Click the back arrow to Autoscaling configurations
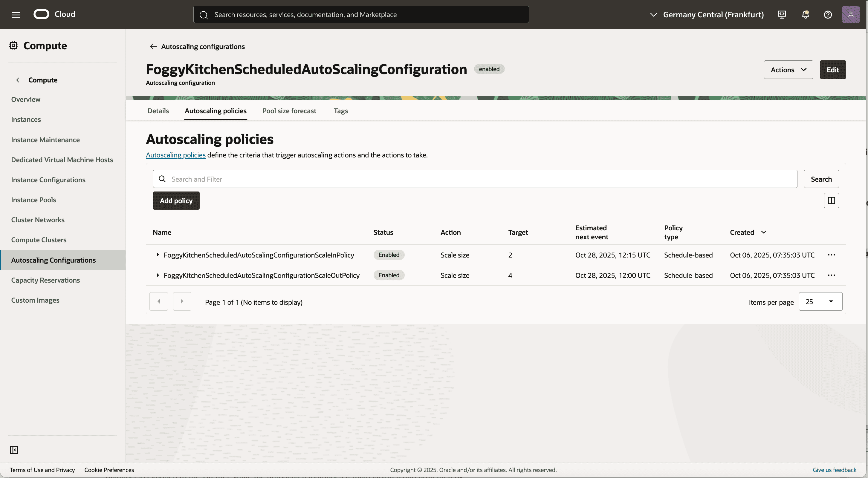 click(153, 47)
